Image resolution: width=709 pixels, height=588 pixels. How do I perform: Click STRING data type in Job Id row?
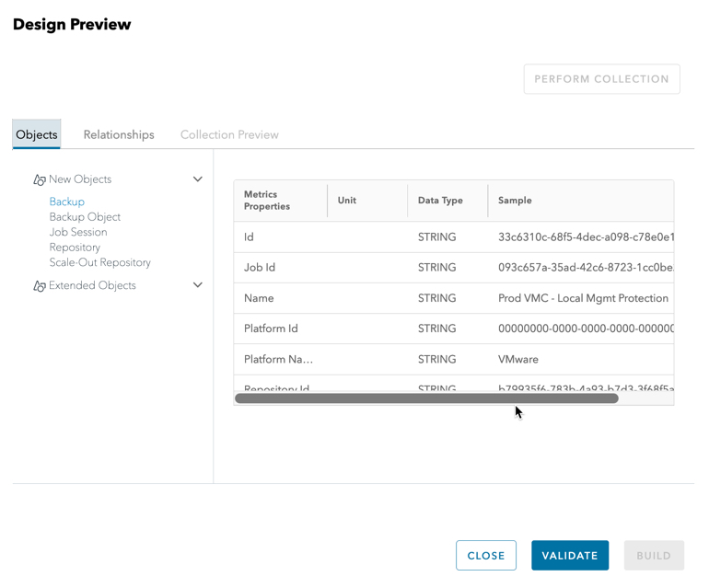pos(436,267)
